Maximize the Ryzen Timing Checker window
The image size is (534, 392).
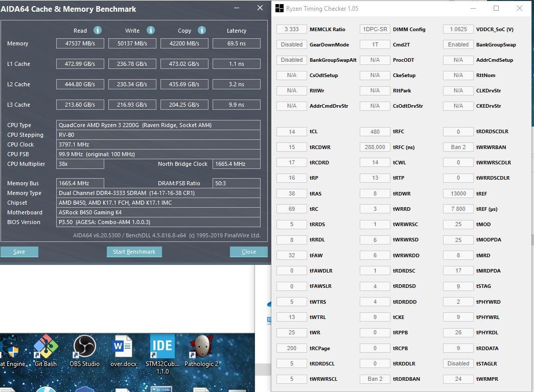click(496, 9)
